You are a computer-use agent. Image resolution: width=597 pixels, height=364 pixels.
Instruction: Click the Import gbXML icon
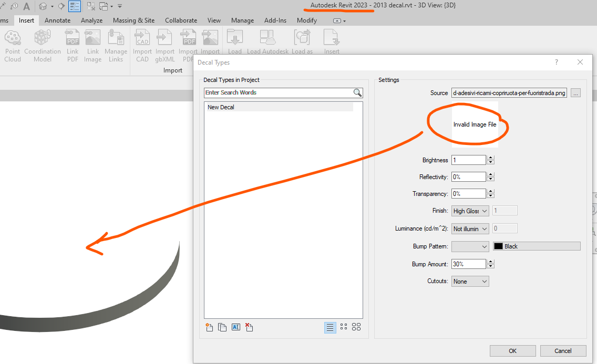[164, 38]
